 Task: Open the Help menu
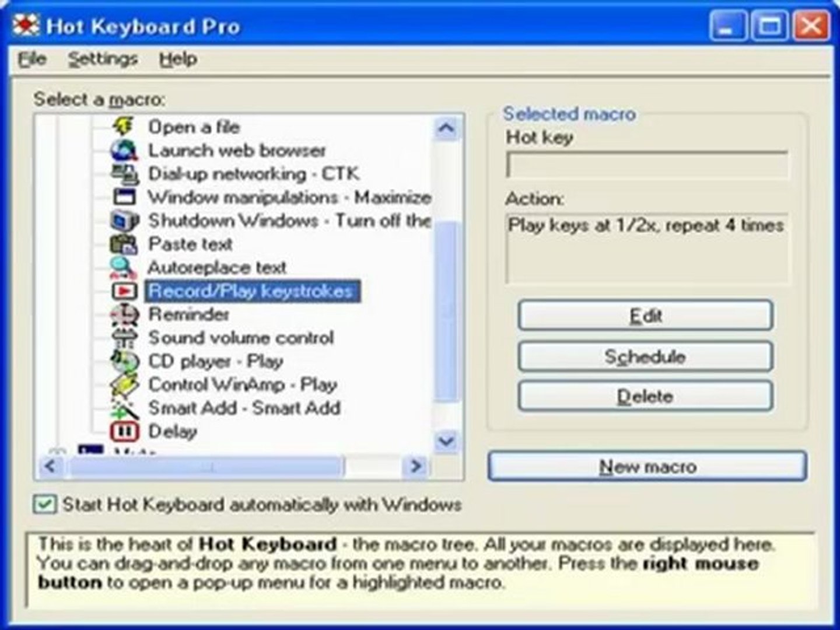(x=178, y=59)
